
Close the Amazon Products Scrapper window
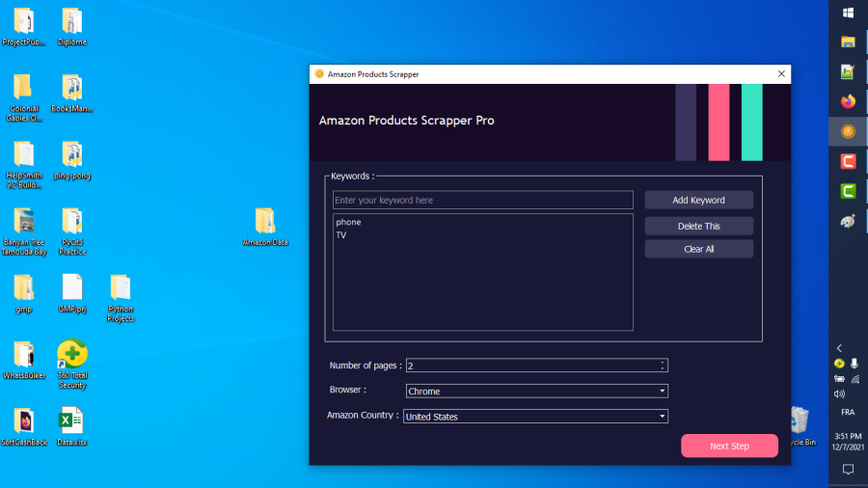click(781, 74)
